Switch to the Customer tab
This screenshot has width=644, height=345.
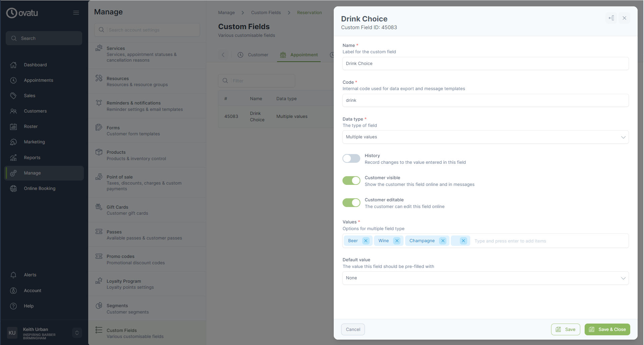(253, 55)
